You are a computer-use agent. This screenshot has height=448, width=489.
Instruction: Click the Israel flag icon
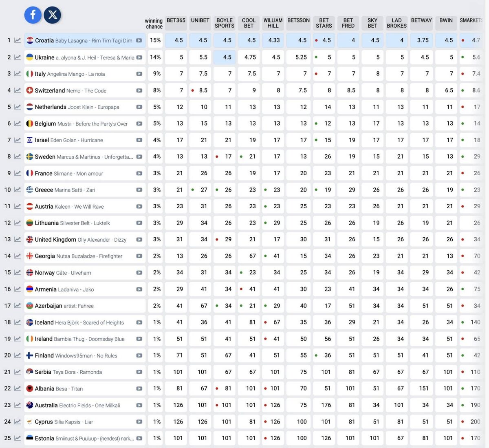pos(30,140)
